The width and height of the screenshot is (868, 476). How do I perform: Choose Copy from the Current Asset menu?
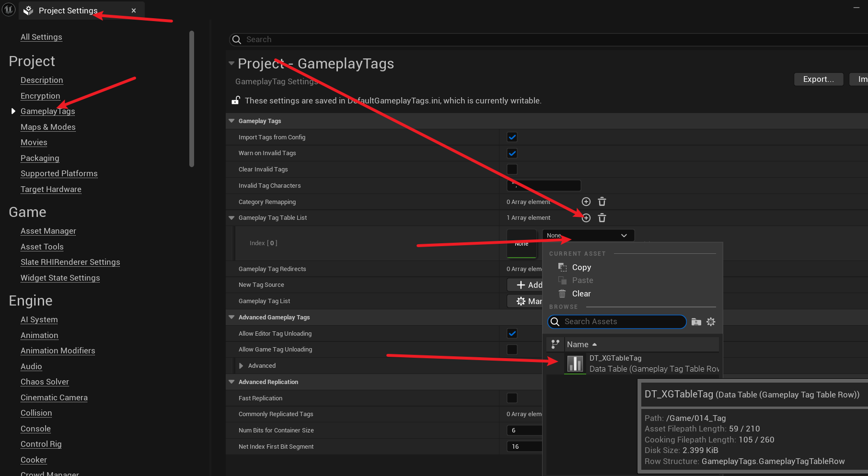pyautogui.click(x=581, y=267)
